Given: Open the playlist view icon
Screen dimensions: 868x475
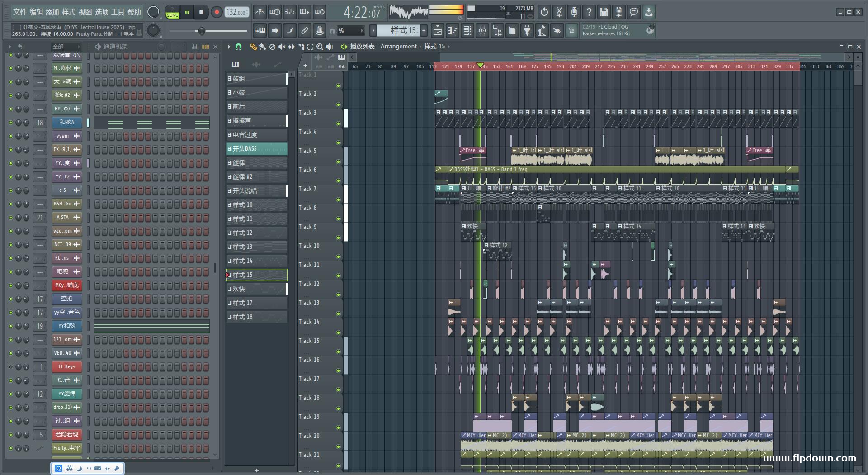Looking at the screenshot, I should tap(438, 31).
